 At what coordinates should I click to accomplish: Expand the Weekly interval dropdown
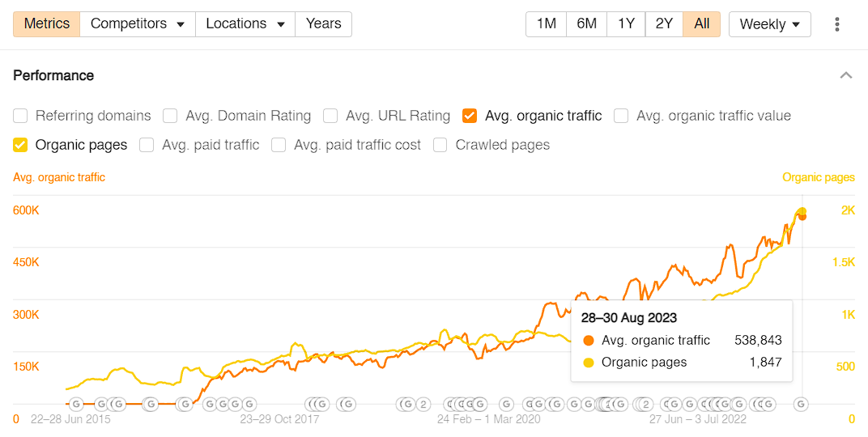point(769,24)
